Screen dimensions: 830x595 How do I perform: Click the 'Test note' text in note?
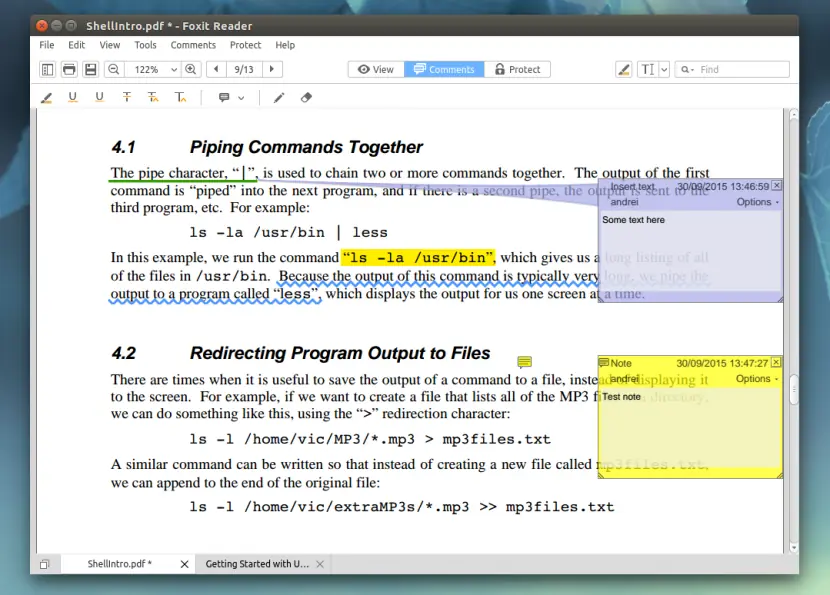pos(621,396)
